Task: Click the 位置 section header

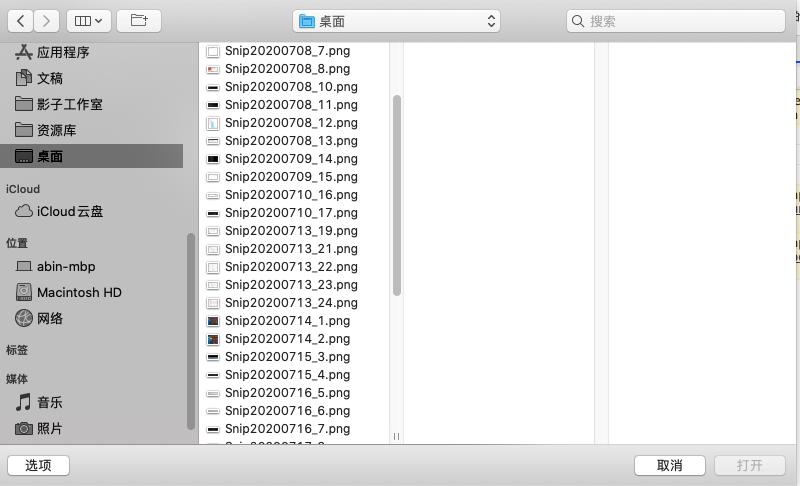Action: point(17,243)
